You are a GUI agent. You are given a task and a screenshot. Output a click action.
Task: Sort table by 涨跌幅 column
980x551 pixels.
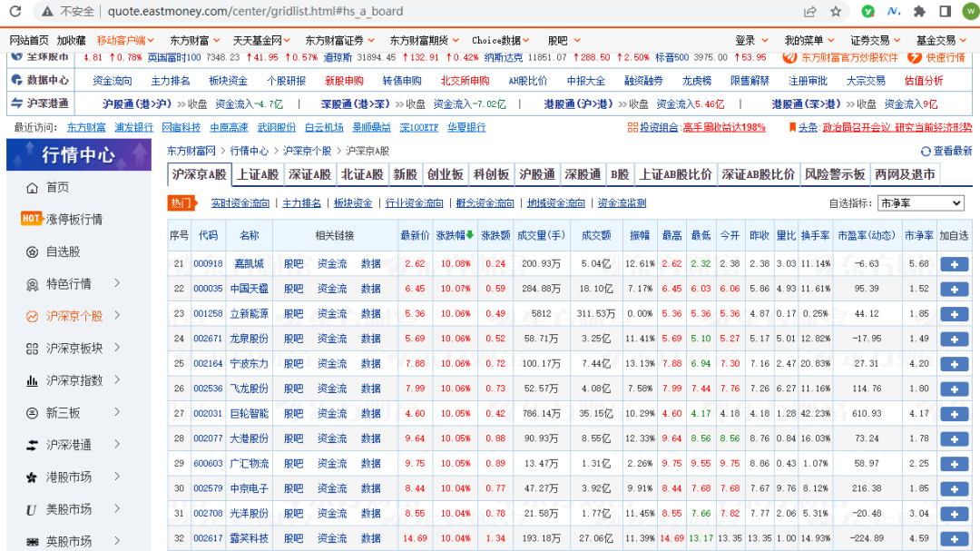[455, 236]
